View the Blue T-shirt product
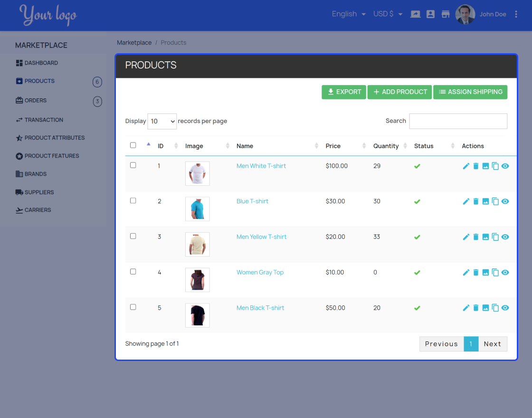Screen dimensions: 532x418 505,201
